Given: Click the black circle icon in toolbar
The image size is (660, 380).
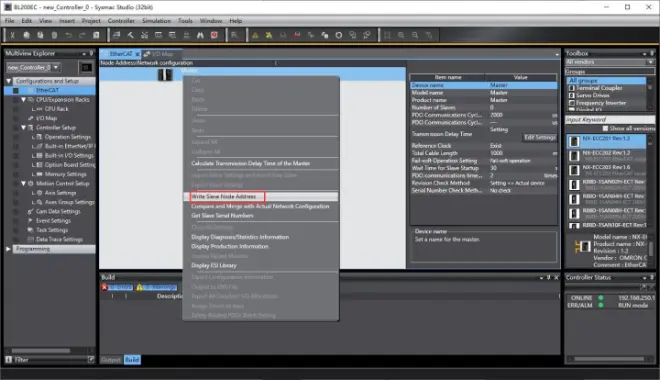Looking at the screenshot, I should (338, 35).
